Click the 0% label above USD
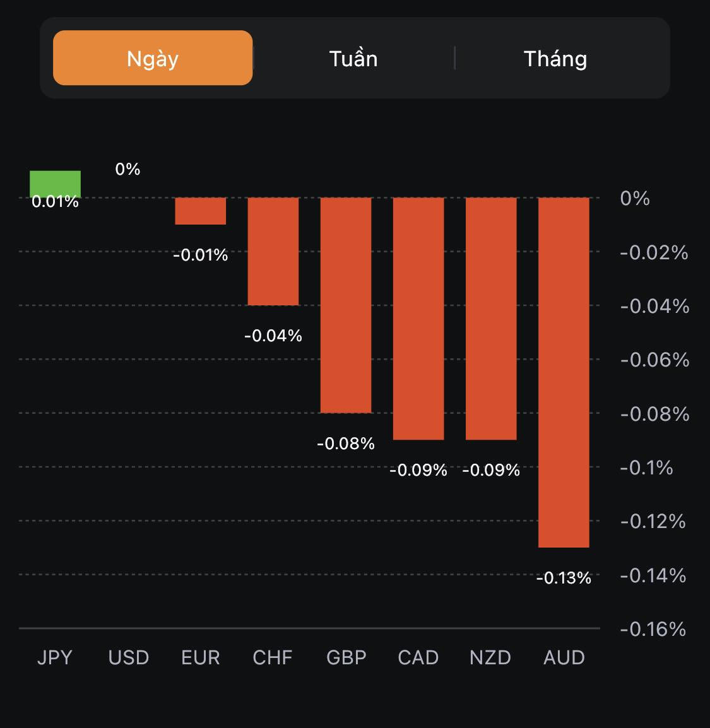Image resolution: width=710 pixels, height=728 pixels. (x=127, y=169)
